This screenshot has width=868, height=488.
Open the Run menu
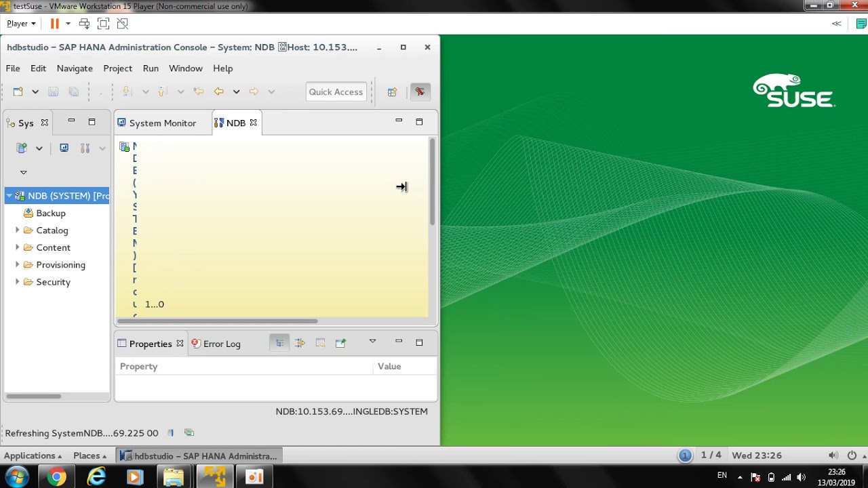[x=151, y=68]
